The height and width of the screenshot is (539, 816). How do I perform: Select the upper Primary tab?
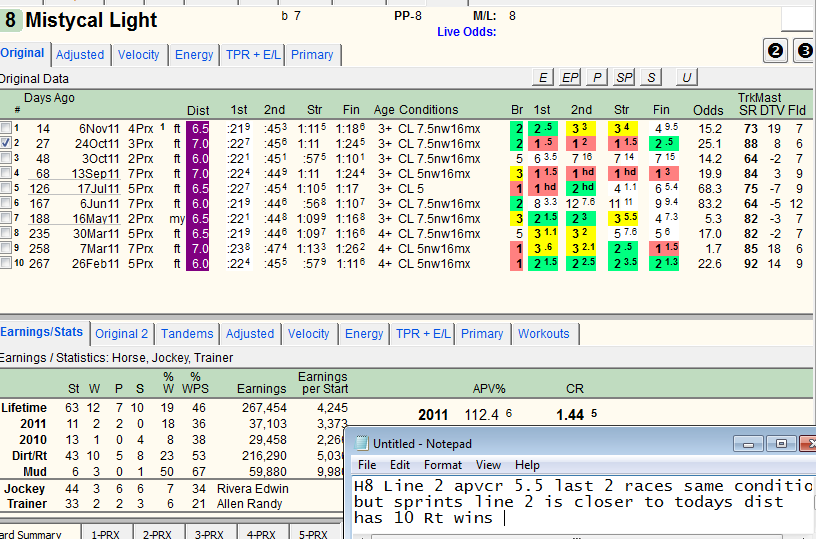point(312,55)
